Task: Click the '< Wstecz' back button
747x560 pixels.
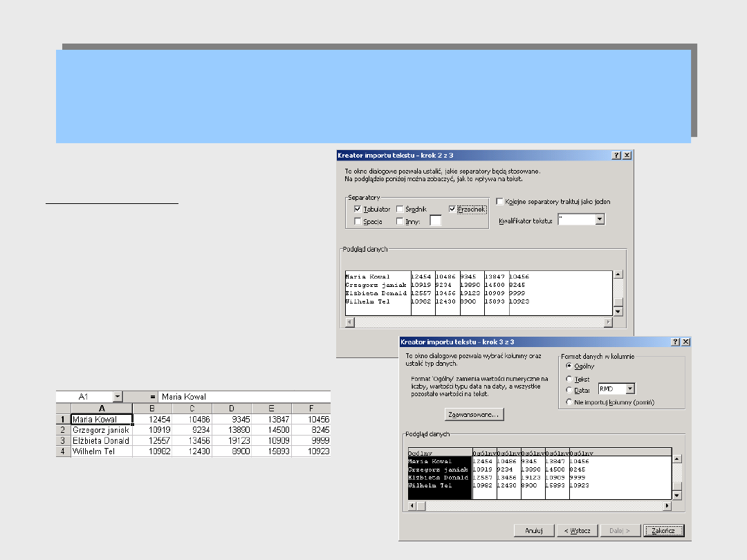Action: tap(577, 530)
